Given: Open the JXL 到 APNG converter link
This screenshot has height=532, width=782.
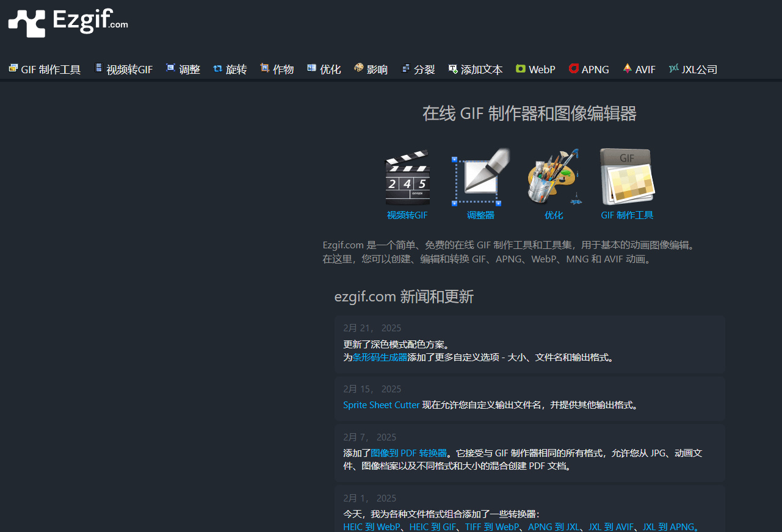Looking at the screenshot, I should pyautogui.click(x=668, y=527).
